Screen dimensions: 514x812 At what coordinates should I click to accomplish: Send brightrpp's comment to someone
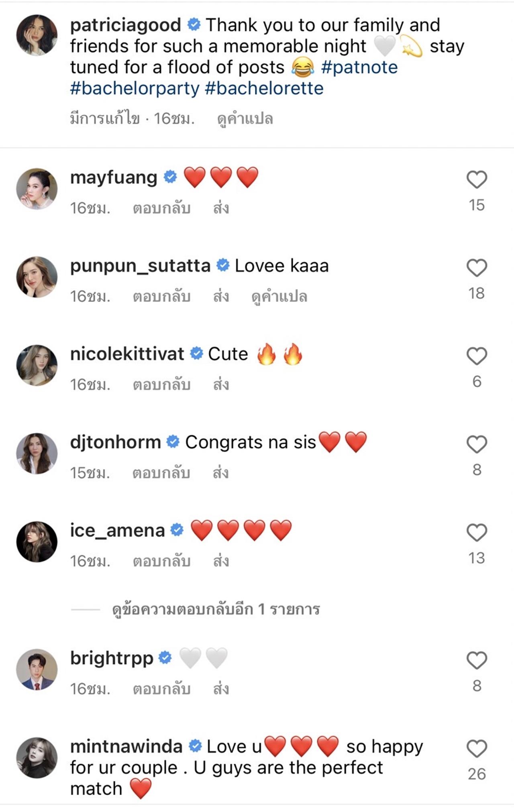221,689
